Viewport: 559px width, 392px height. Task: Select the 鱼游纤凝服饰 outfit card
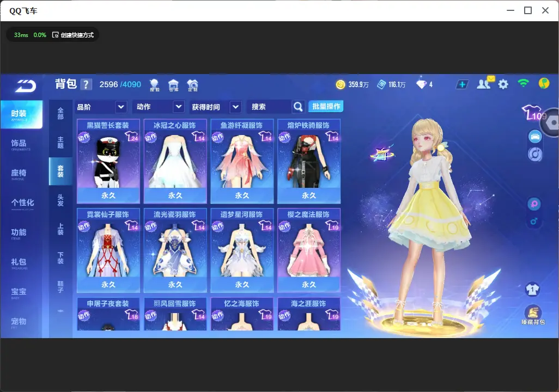point(242,161)
